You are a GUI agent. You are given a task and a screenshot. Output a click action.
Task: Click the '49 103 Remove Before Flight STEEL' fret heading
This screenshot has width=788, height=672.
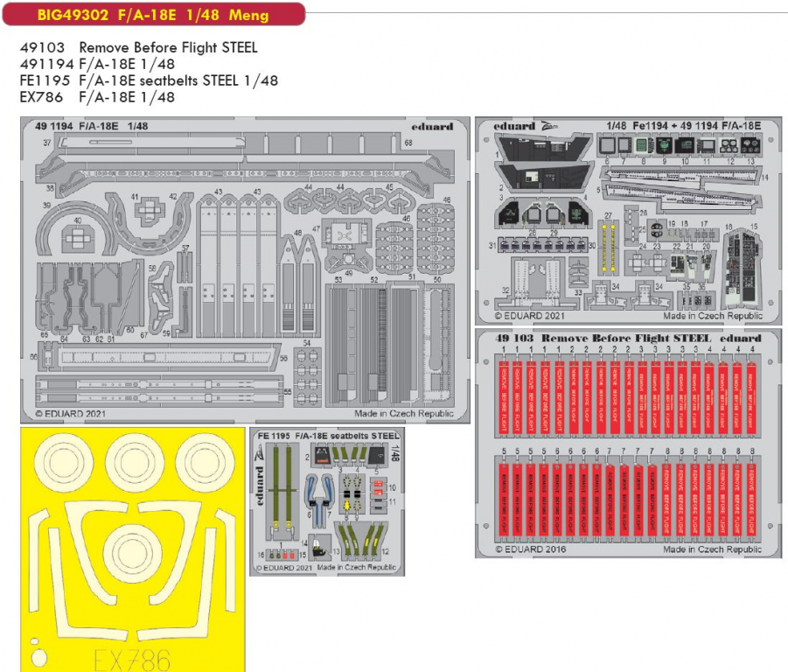click(x=603, y=338)
